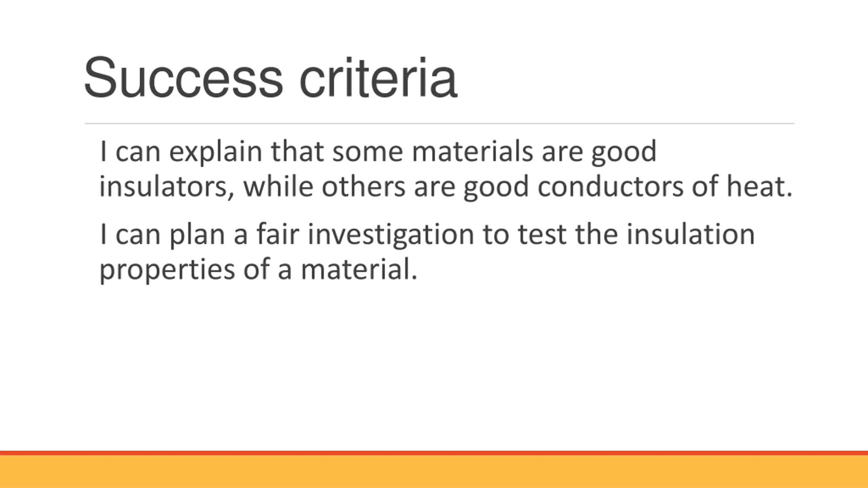Image resolution: width=868 pixels, height=488 pixels.
Task: Click the word 'insulation' in the second paragraph
Action: [x=690, y=234]
